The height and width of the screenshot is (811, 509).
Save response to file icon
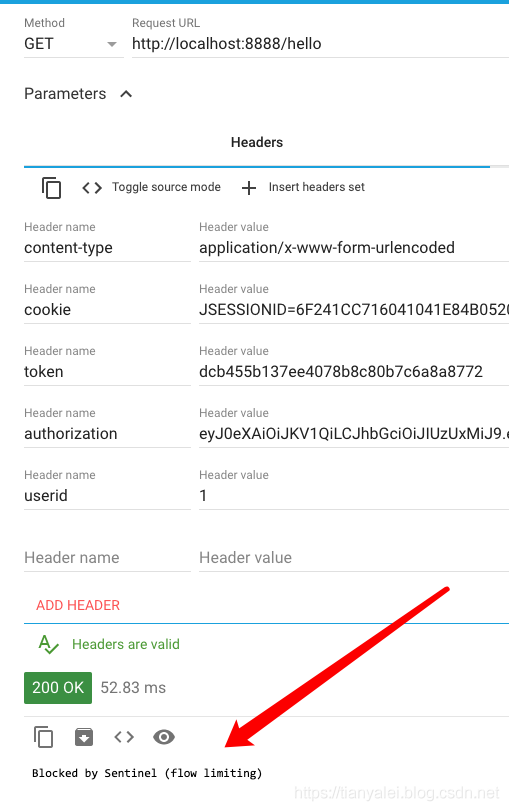(x=84, y=737)
